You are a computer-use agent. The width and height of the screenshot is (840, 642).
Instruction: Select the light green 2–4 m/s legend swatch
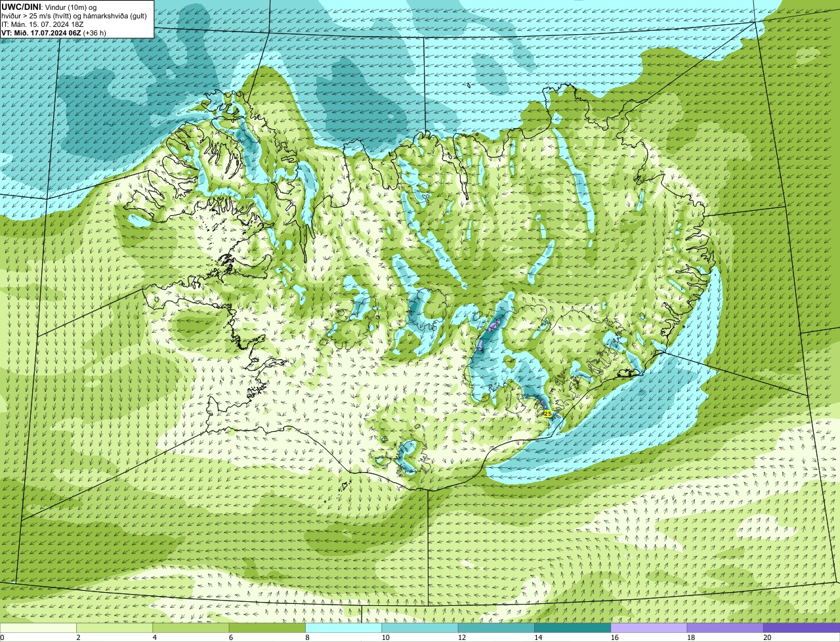tap(114, 628)
